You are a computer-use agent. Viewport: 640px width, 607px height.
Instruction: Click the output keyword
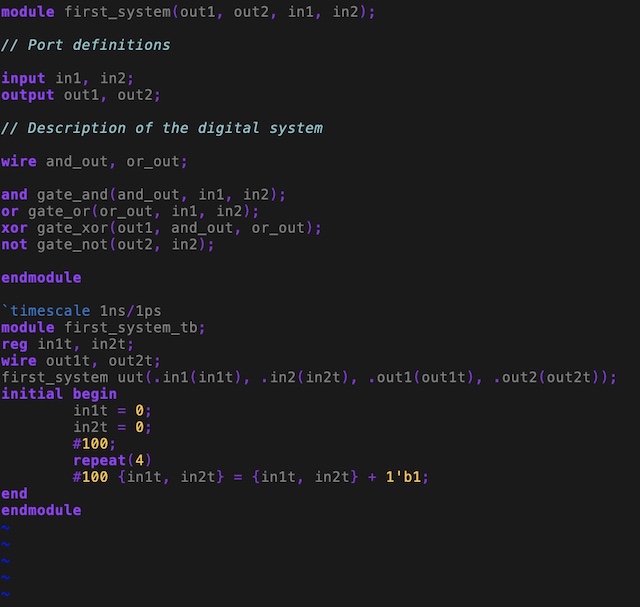click(x=27, y=95)
